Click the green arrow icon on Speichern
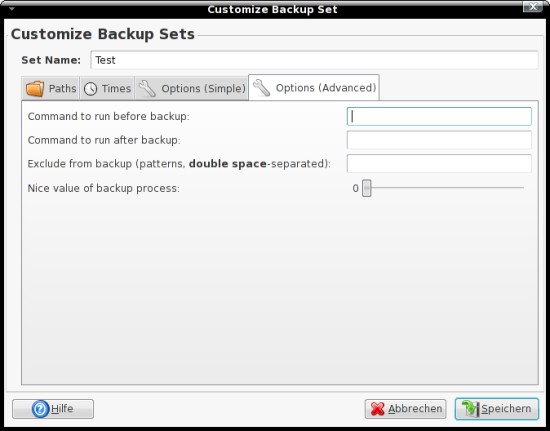This screenshot has width=550, height=431. (x=470, y=409)
